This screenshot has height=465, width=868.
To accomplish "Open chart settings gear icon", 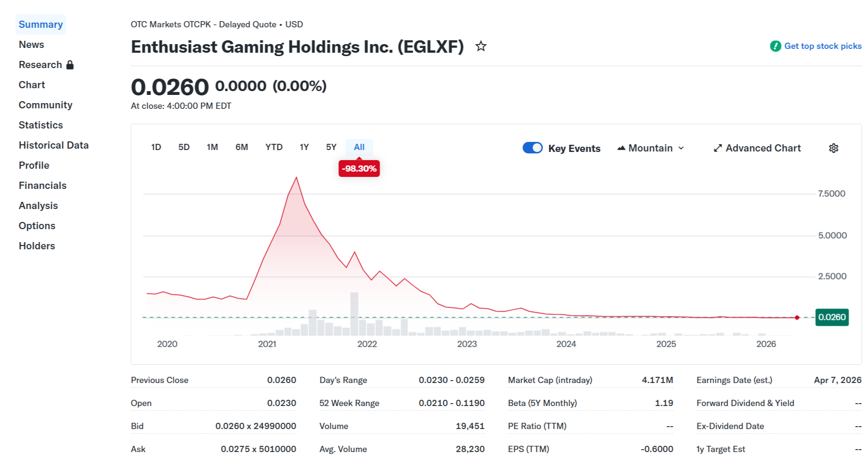I will [x=833, y=148].
